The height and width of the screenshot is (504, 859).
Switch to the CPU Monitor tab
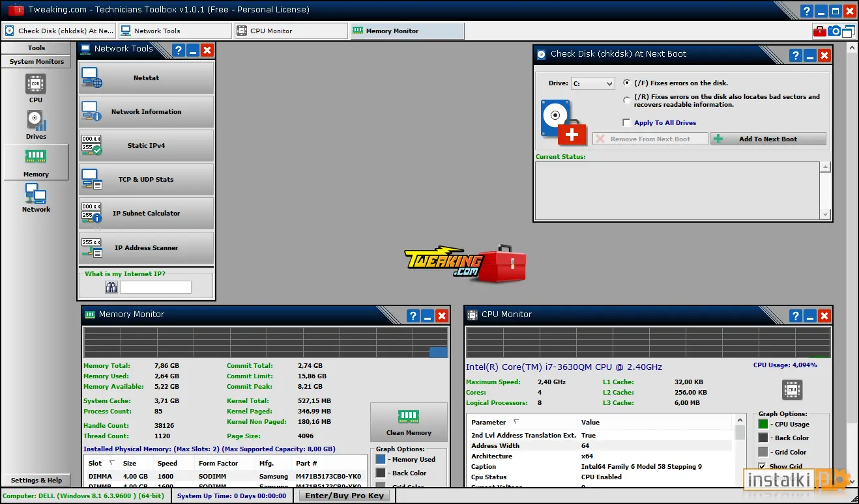tap(291, 31)
